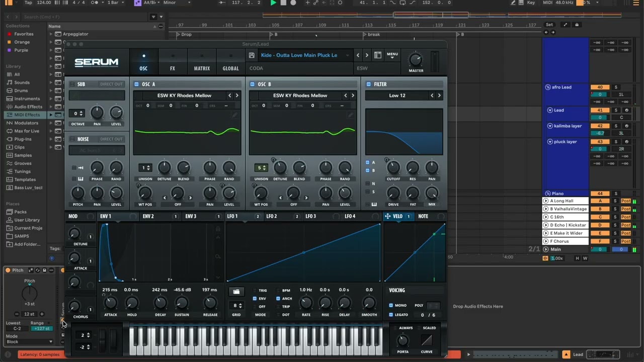Toggle the NOISE oscillator on
This screenshot has width=644, height=362.
[72, 139]
